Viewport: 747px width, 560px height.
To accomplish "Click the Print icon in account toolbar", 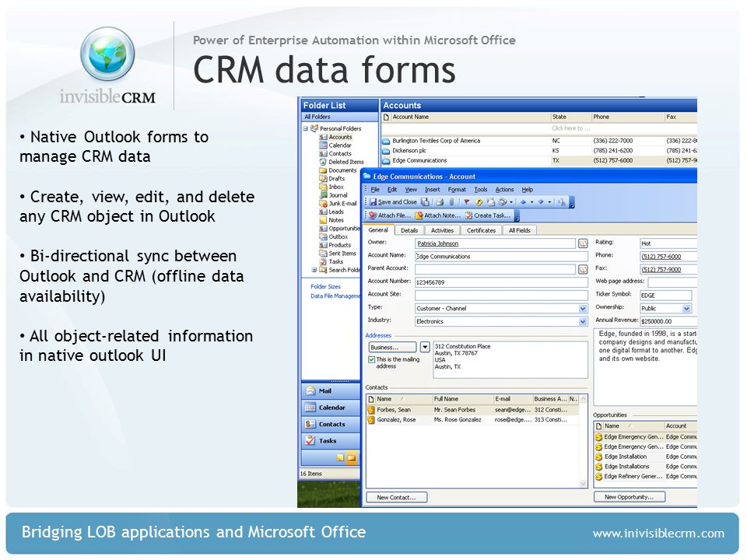I will point(440,202).
